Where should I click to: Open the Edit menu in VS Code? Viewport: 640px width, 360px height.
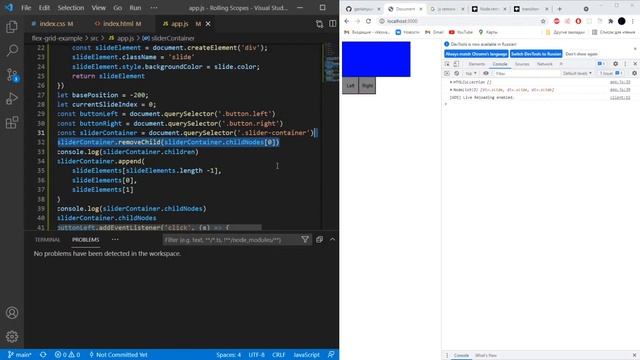[44, 8]
